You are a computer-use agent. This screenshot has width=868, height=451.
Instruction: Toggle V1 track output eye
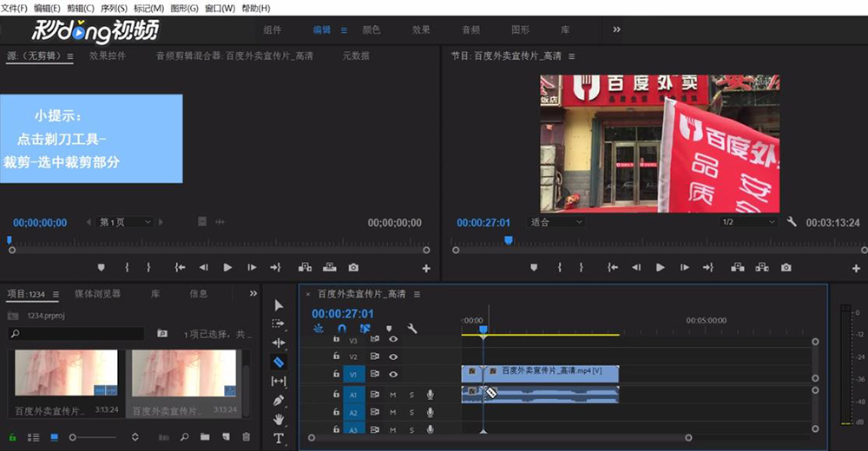point(393,374)
